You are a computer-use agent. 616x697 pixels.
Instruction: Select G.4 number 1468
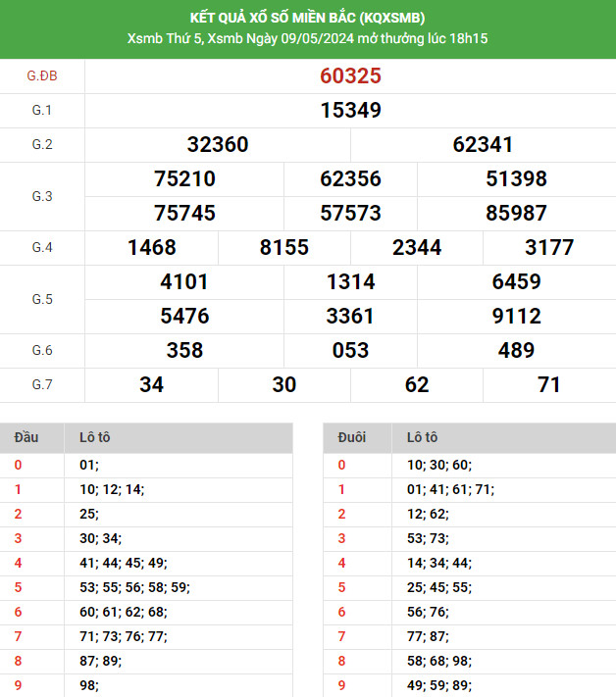click(152, 247)
